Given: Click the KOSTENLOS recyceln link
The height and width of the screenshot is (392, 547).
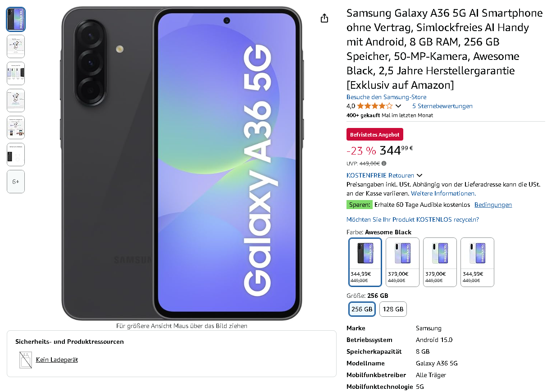Looking at the screenshot, I should tap(412, 219).
